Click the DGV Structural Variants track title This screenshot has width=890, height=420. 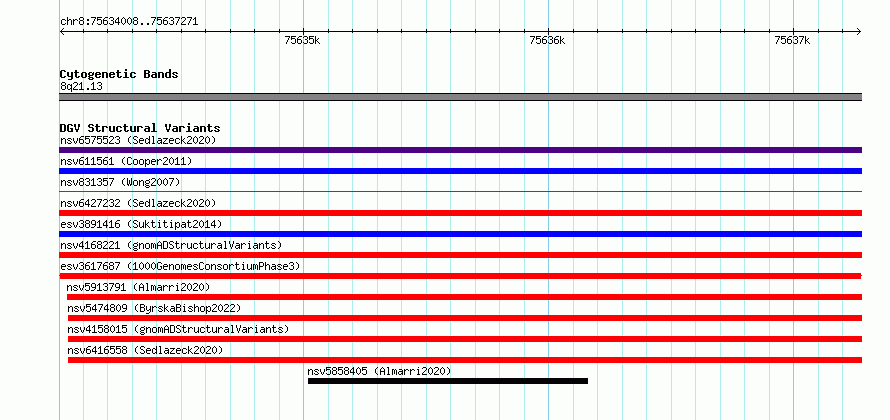pos(140,128)
